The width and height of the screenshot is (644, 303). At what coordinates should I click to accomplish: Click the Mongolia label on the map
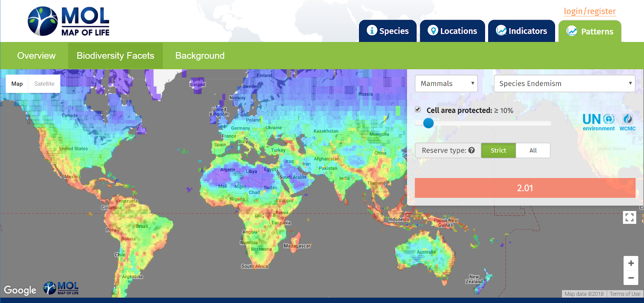click(380, 134)
